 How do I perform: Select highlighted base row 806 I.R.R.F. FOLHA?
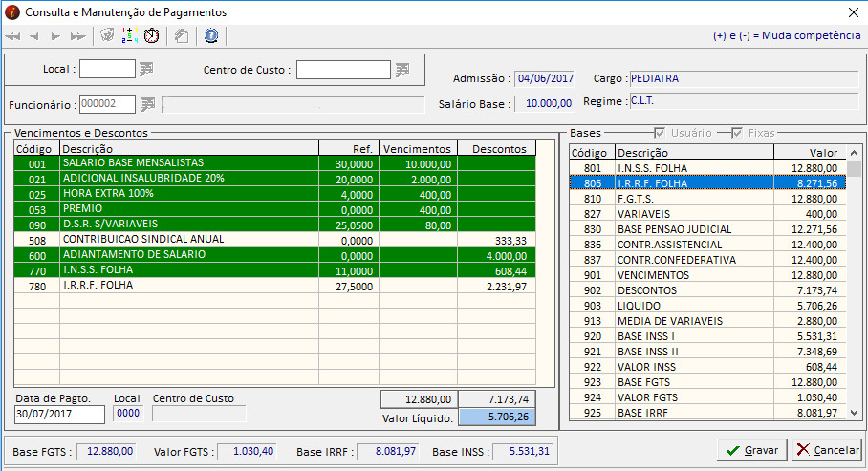pos(707,183)
